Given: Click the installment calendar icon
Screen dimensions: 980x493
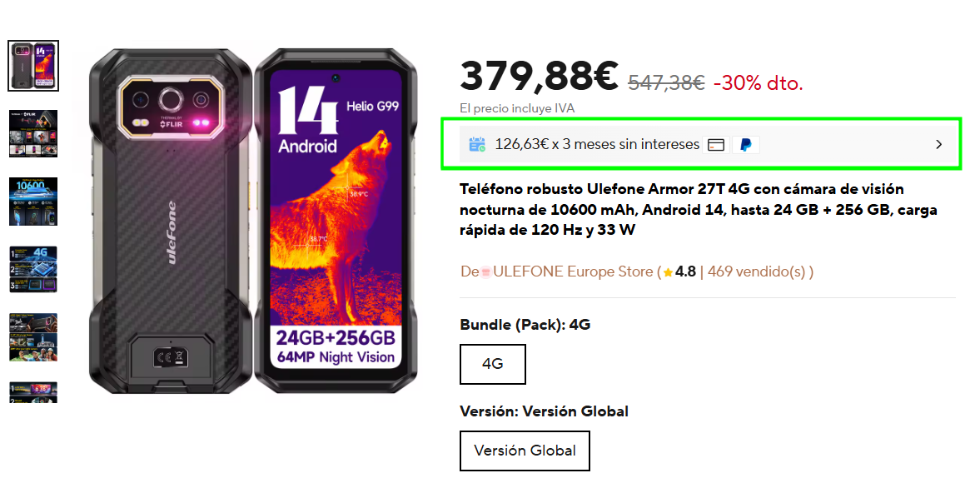Looking at the screenshot, I should (x=477, y=144).
